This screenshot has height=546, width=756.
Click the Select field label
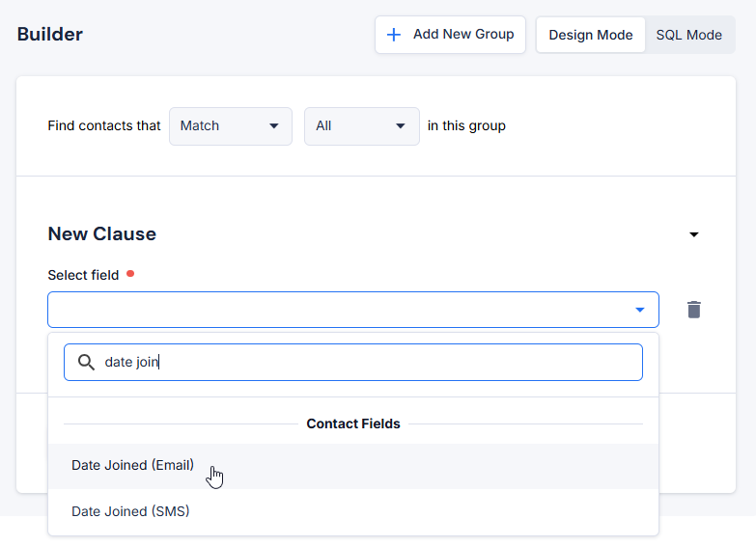tap(83, 275)
